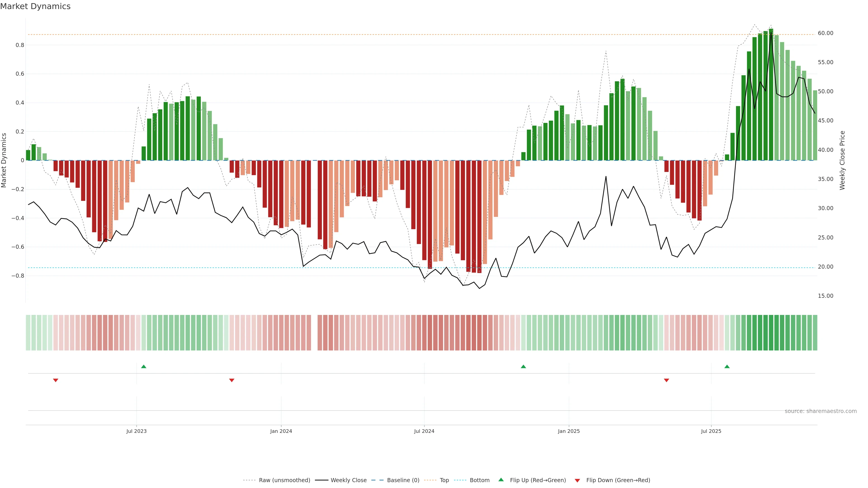The image size is (868, 488).
Task: Click the Market Dynamics chart title
Action: pyautogui.click(x=35, y=6)
